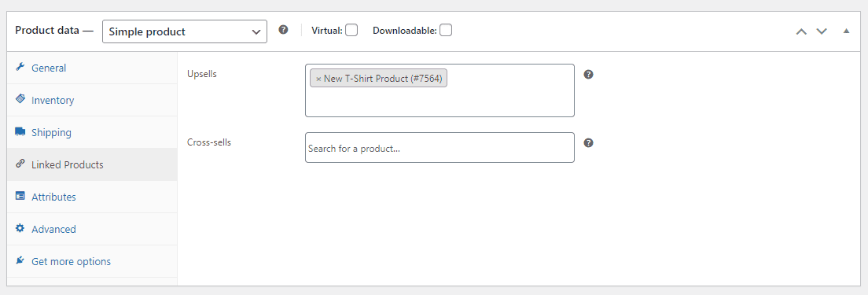
Task: Click the Advanced gear icon
Action: tap(20, 228)
